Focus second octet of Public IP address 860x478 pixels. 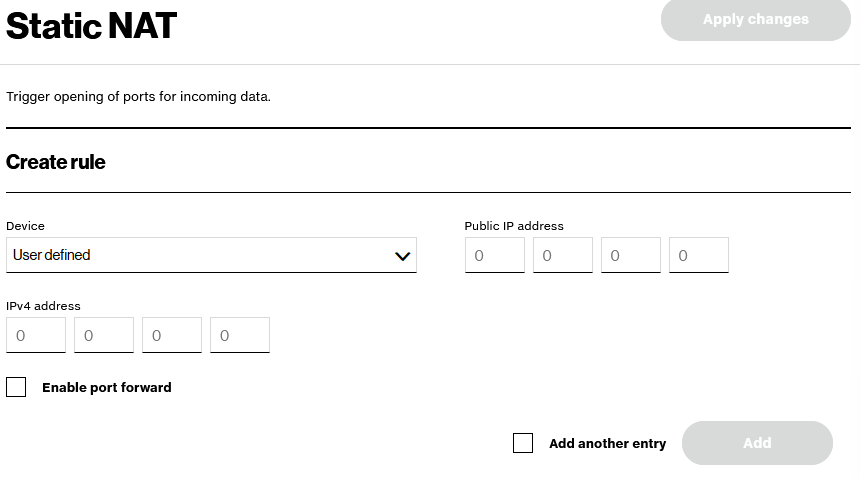[563, 255]
